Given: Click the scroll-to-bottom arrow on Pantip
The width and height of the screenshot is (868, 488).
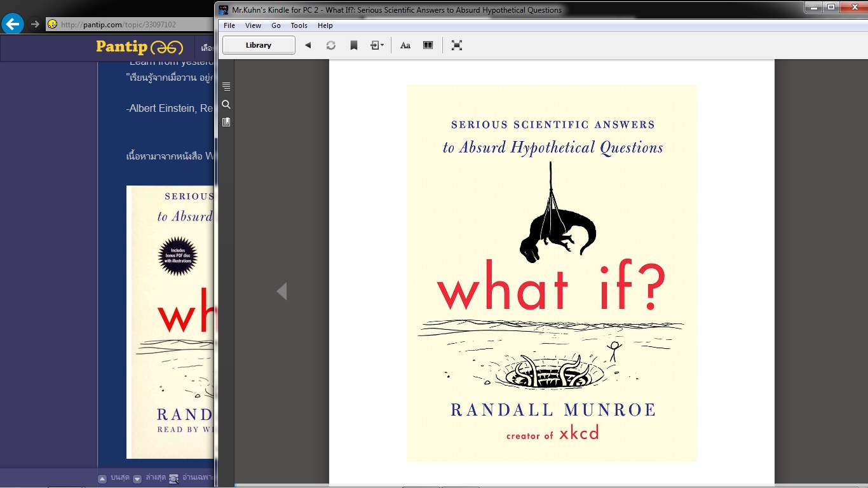Looking at the screenshot, I should click(137, 478).
